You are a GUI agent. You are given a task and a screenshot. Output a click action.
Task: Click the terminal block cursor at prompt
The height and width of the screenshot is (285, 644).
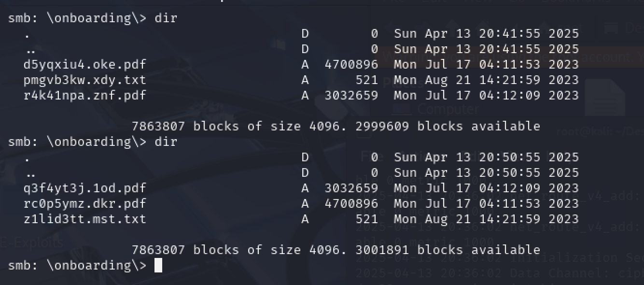click(158, 265)
